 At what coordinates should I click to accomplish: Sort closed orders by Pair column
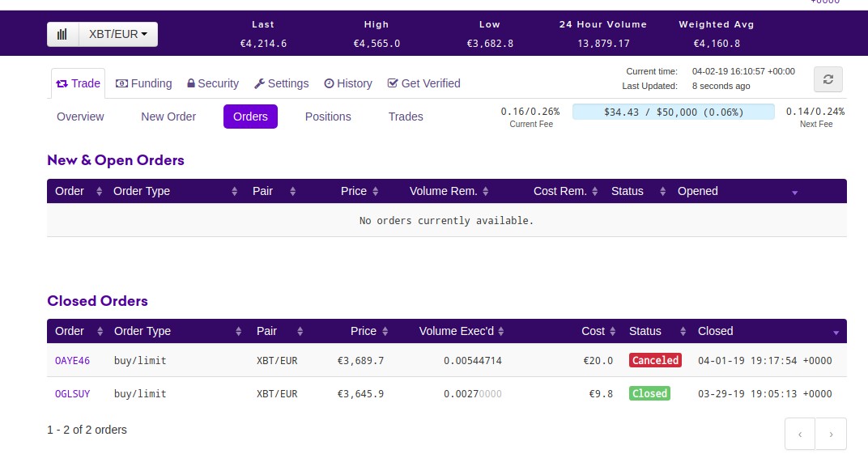(x=279, y=331)
